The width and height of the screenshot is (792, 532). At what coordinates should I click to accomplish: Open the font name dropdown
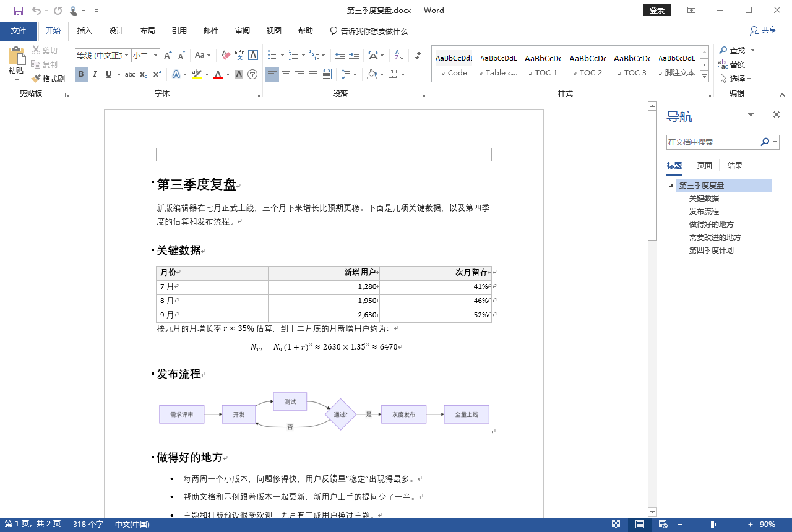click(x=127, y=55)
